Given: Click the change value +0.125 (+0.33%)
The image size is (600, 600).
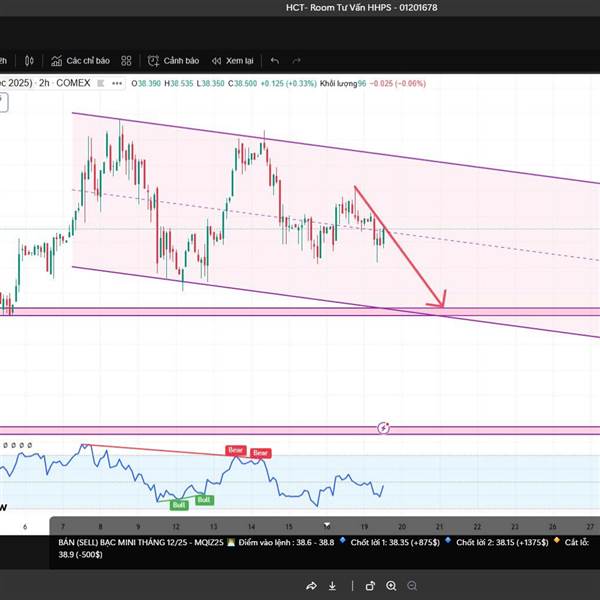Looking at the screenshot, I should 289,83.
